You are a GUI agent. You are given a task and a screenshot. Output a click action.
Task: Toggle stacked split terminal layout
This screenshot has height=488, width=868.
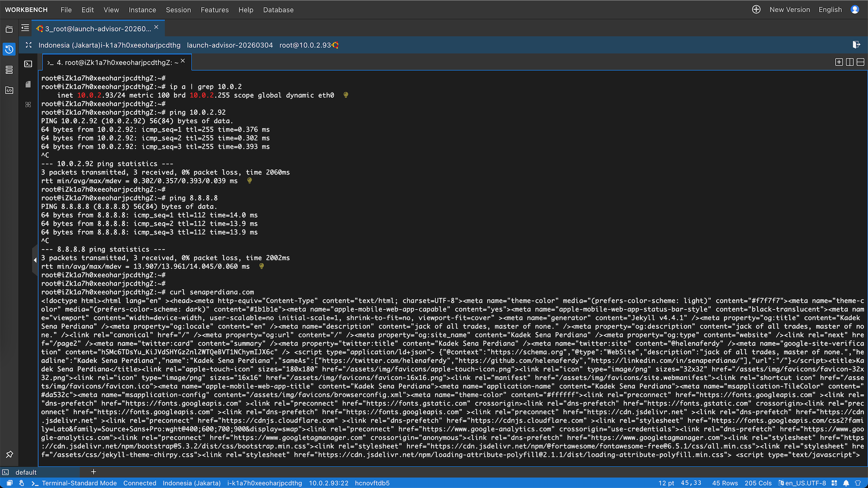coord(860,62)
